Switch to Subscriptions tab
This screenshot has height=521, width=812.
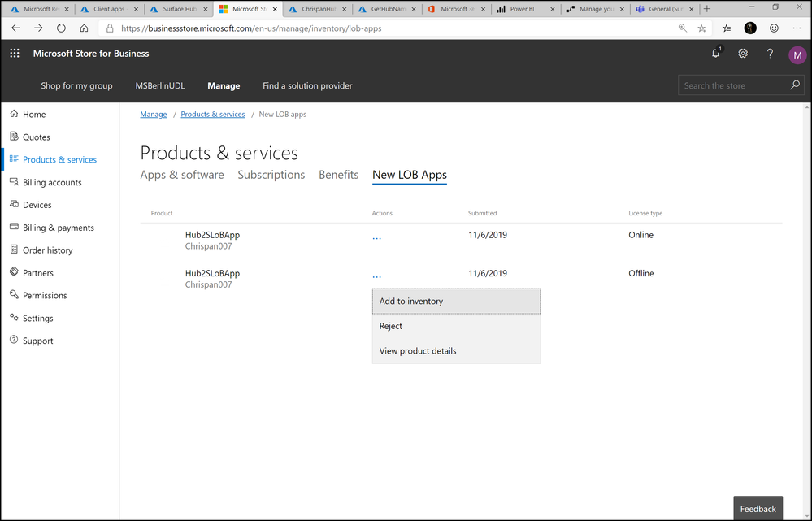[x=271, y=175]
